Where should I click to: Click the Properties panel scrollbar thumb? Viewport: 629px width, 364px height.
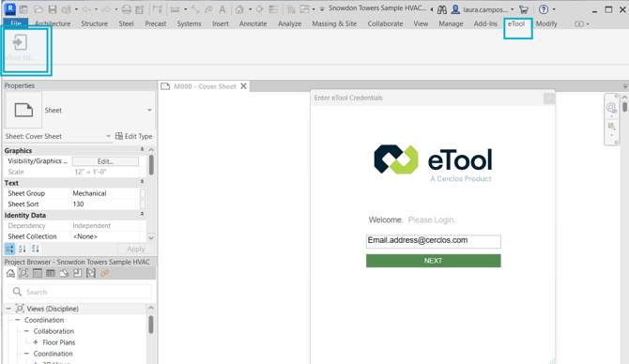[x=151, y=165]
